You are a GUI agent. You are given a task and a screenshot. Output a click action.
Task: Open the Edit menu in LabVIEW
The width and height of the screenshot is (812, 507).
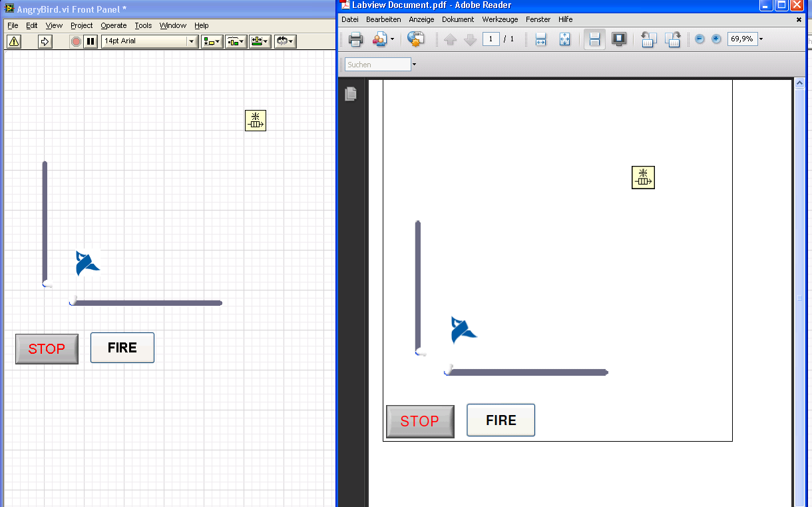(32, 25)
